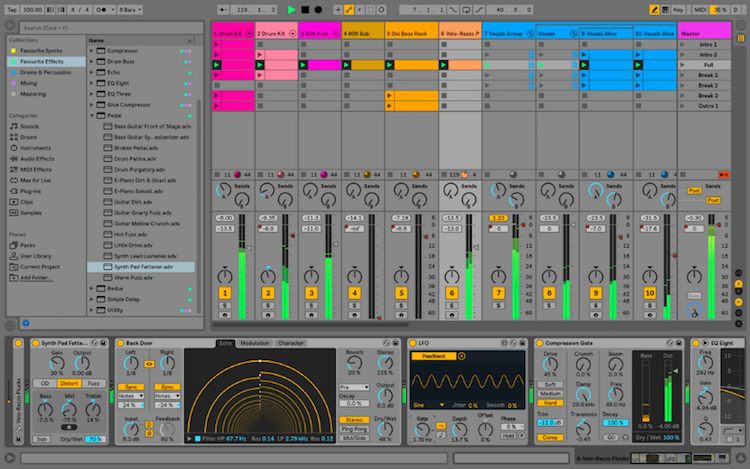750x469 pixels.
Task: Open the LFO Sine waveform dropdown
Action: pyautogui.click(x=429, y=405)
